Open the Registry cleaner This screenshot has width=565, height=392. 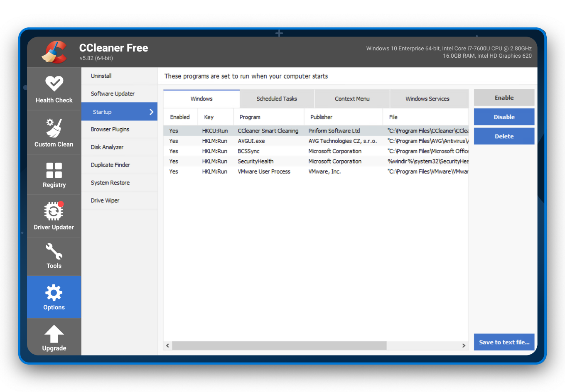54,174
